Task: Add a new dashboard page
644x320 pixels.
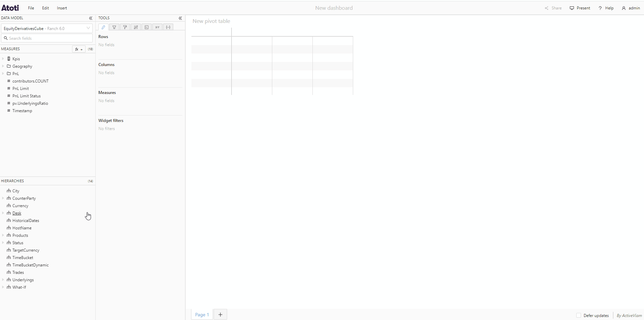Action: [x=220, y=315]
